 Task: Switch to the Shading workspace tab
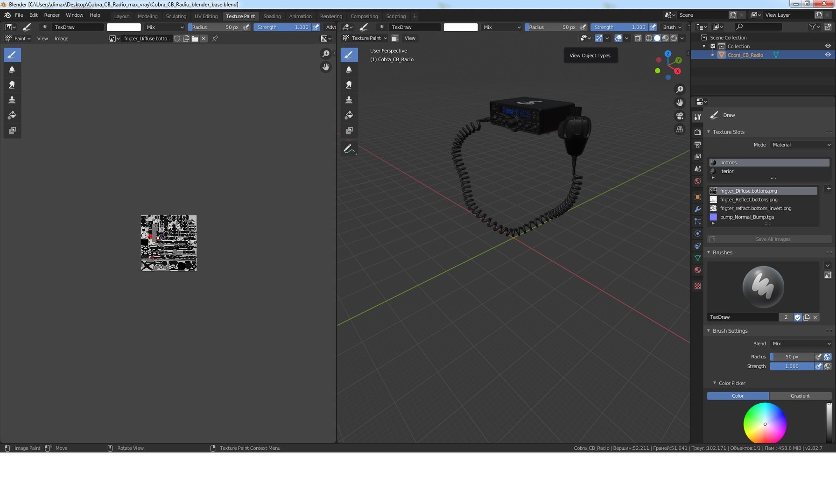tap(272, 16)
